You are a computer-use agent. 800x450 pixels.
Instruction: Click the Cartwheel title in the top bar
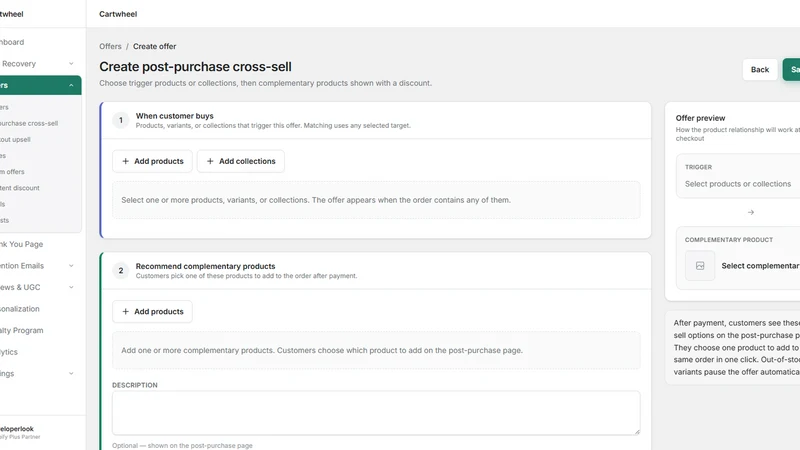(x=118, y=14)
